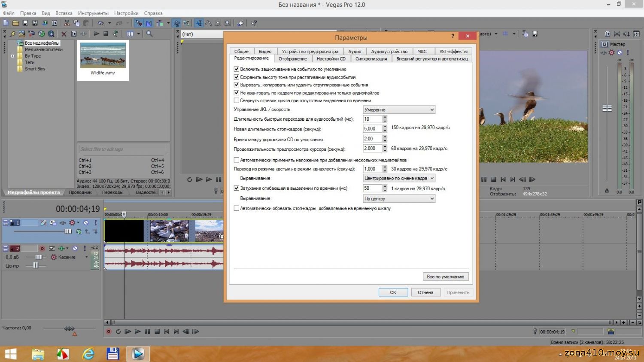Open the JKL speed dropdown set to Умеренно
This screenshot has width=644, height=362.
399,110
